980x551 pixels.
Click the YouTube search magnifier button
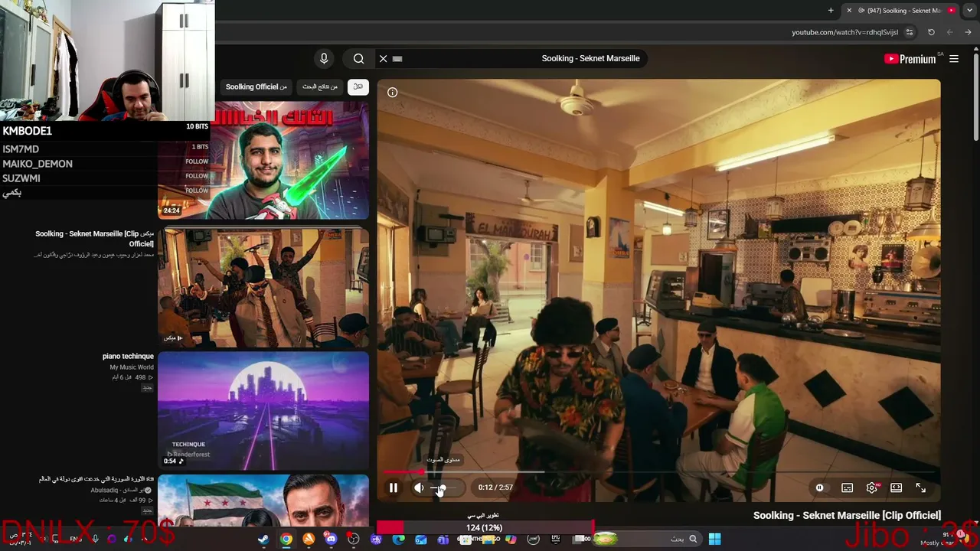click(358, 59)
